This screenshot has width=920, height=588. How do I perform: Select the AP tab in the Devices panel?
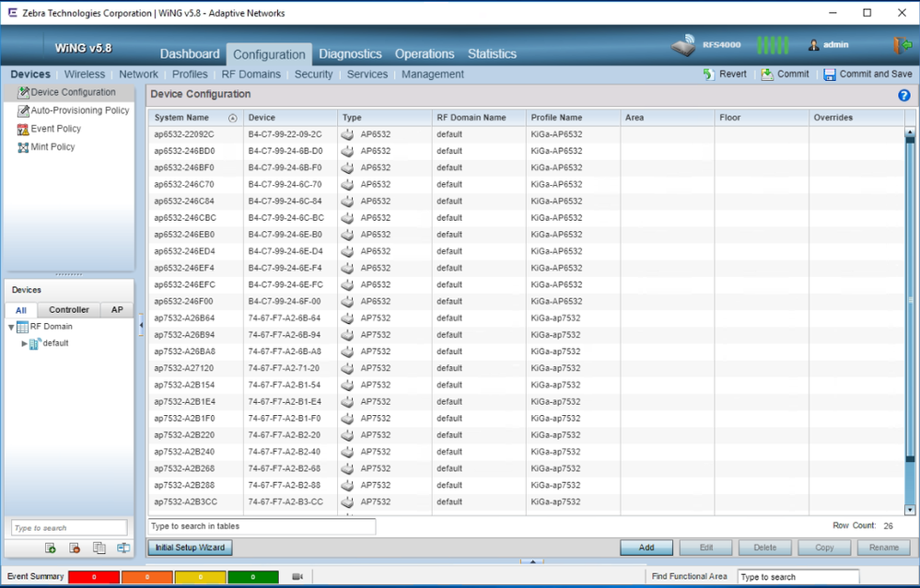(117, 310)
